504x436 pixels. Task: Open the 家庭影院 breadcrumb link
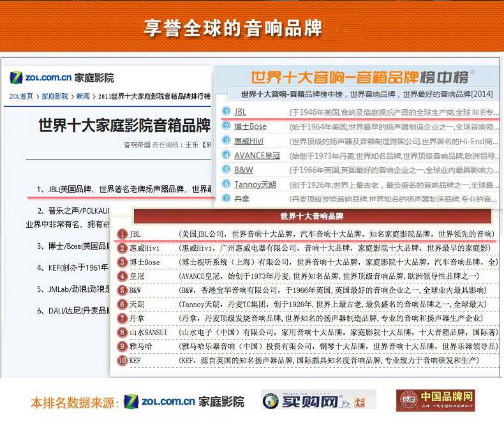click(55, 96)
